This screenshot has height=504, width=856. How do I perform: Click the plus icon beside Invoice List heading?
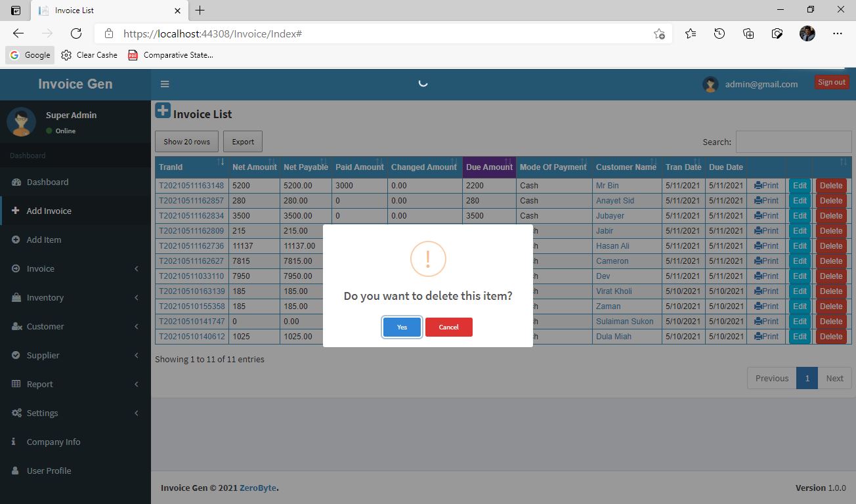point(162,110)
